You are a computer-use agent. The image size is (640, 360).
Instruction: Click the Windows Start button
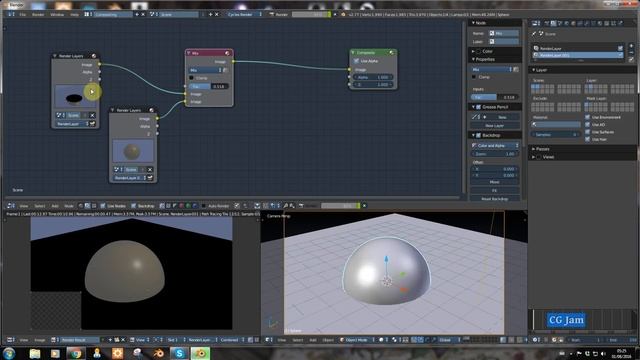click(x=9, y=353)
